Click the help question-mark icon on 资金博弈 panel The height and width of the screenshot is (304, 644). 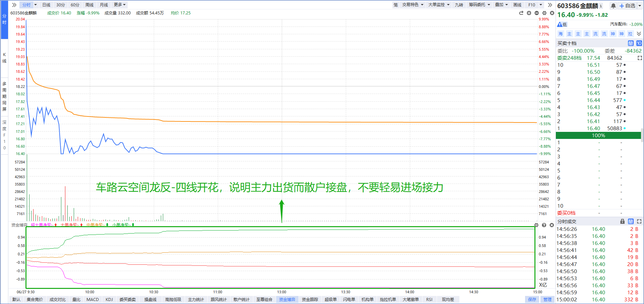pyautogui.click(x=544, y=225)
